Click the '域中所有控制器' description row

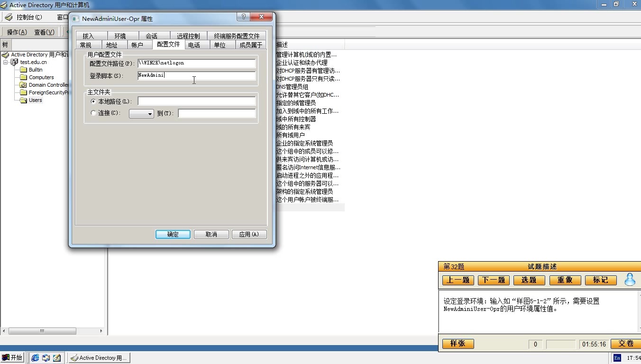tap(296, 119)
